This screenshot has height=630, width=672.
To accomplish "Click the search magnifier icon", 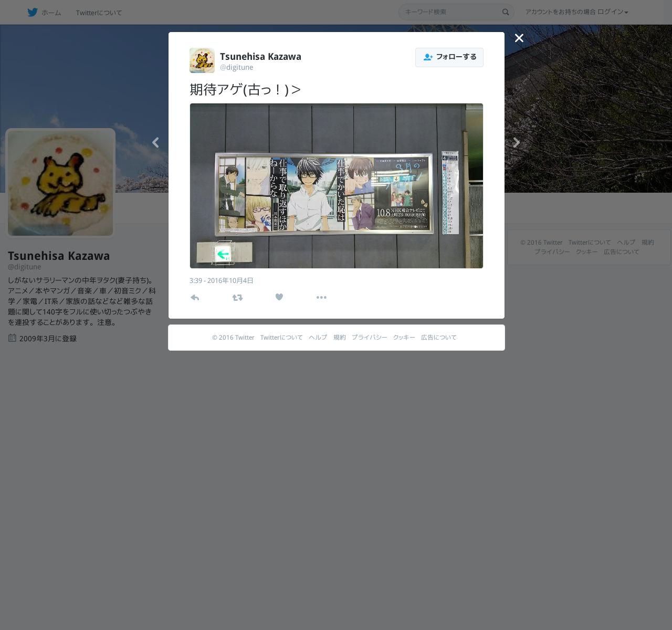I will (x=506, y=12).
